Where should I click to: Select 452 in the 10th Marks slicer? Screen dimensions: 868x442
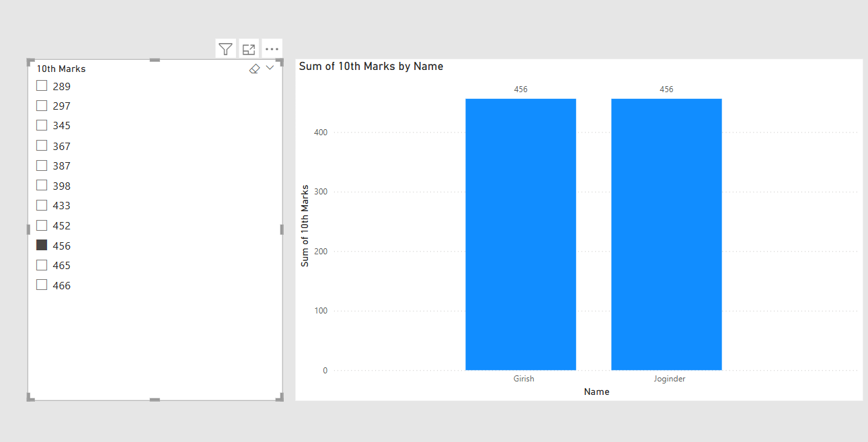41,225
